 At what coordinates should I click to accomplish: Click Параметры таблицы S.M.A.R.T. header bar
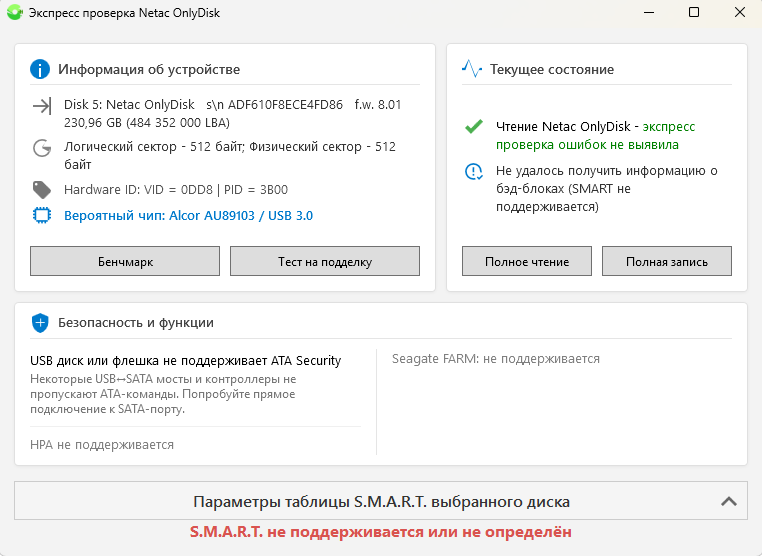pyautogui.click(x=381, y=501)
